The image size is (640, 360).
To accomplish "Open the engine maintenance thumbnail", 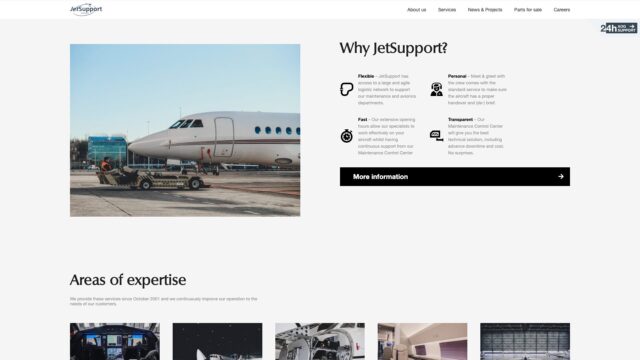I will coord(320,342).
